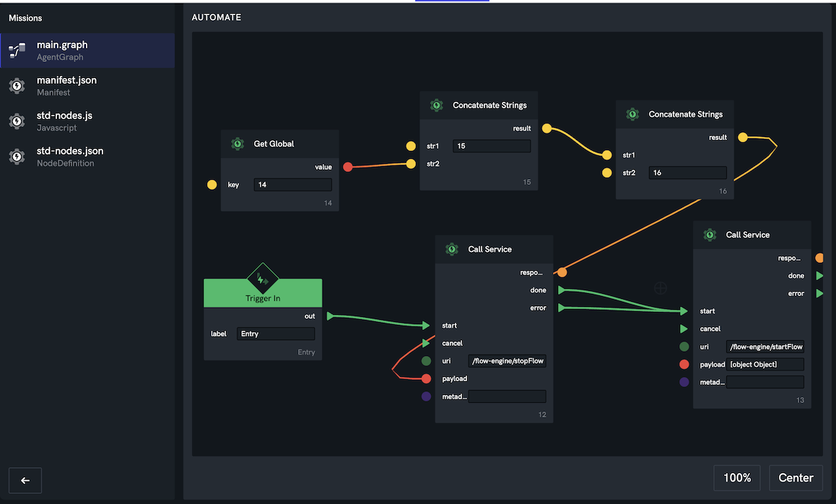The height and width of the screenshot is (504, 836).
Task: Click the back arrow button
Action: (x=25, y=481)
